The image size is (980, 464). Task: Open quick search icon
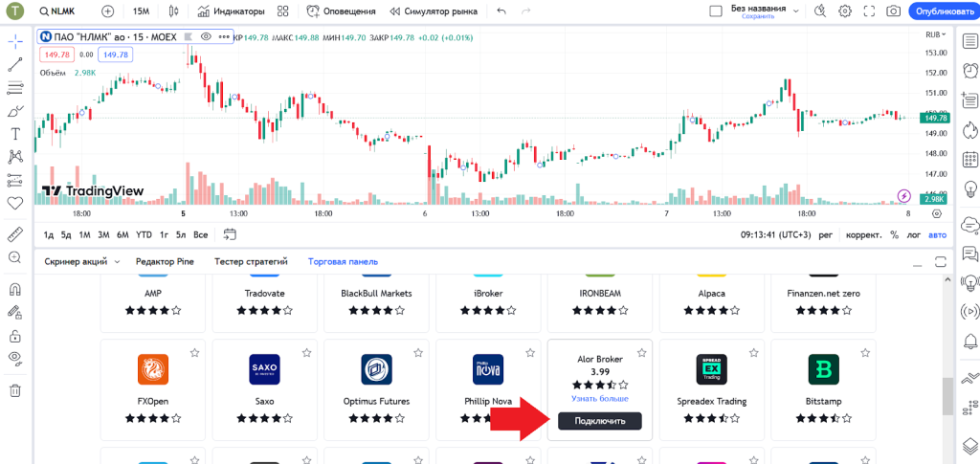(820, 11)
